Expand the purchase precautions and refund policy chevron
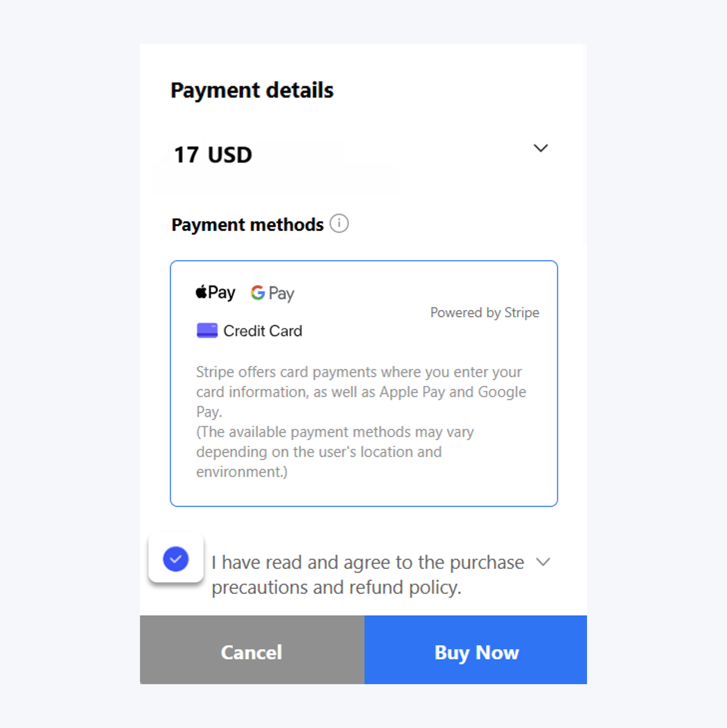 (543, 562)
